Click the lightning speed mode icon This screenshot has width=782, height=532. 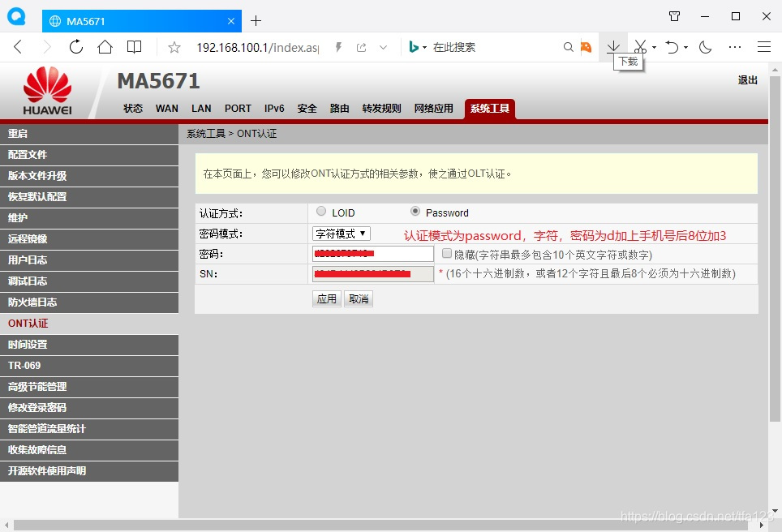point(338,47)
